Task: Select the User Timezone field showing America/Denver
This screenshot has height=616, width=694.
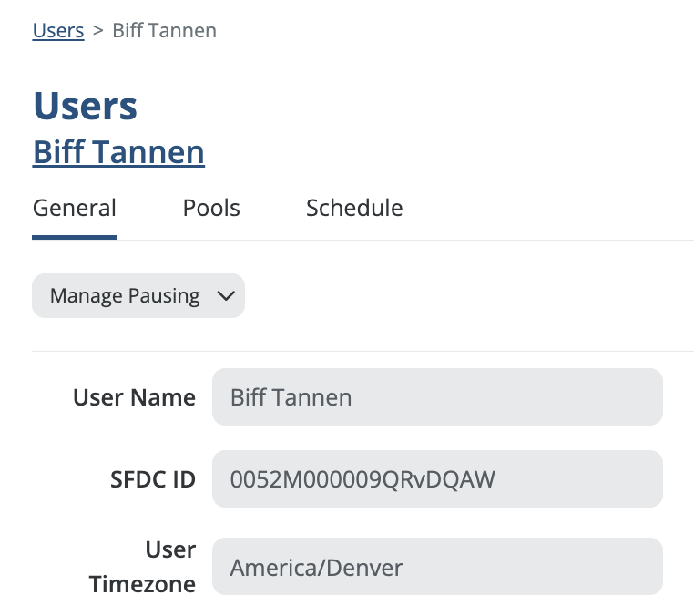Action: tap(437, 567)
